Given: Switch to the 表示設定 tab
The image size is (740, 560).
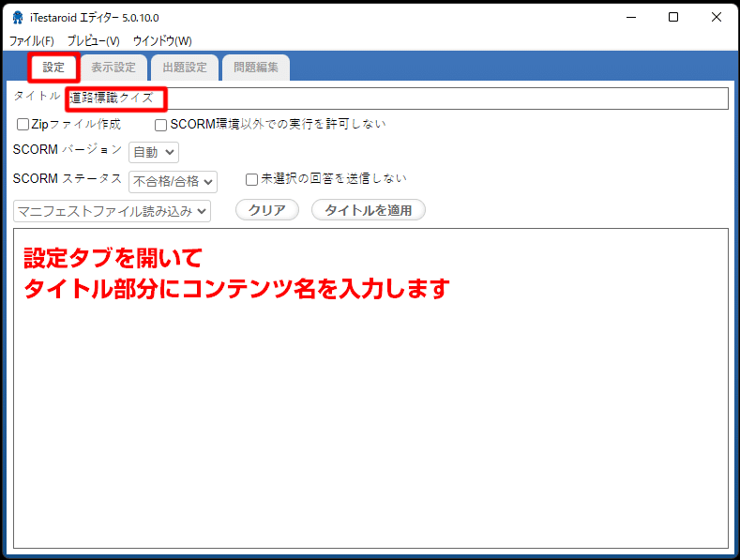Looking at the screenshot, I should pos(113,68).
